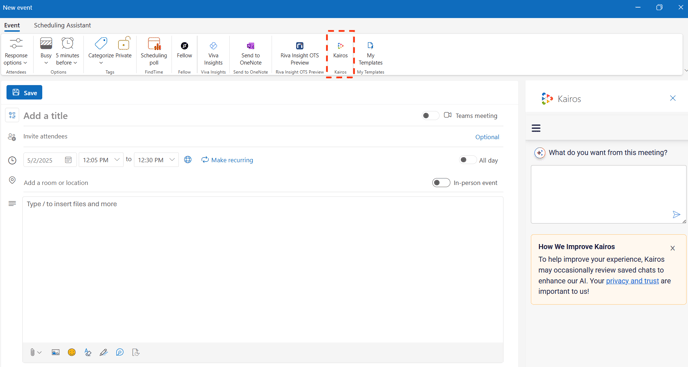This screenshot has width=688, height=367.
Task: Click the Kairos logo in the panel header
Action: [547, 98]
